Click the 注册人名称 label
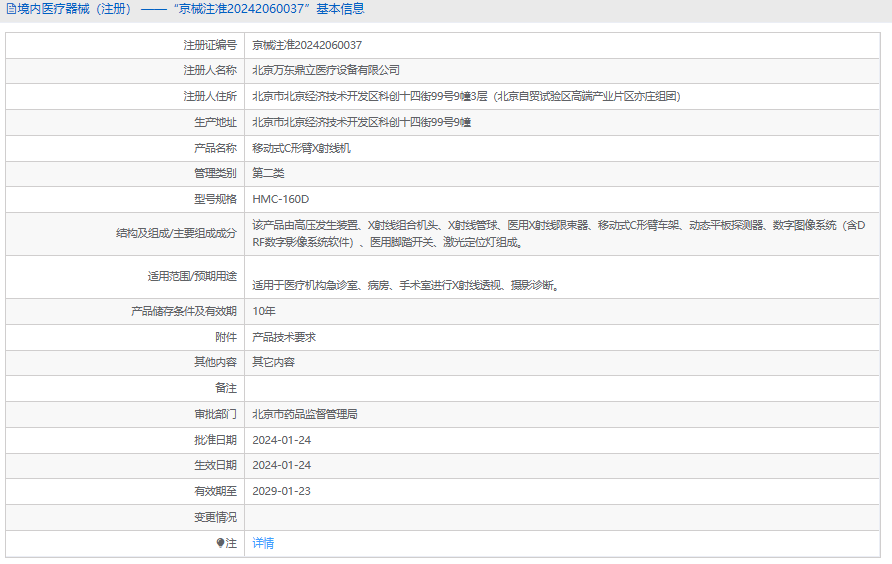The width and height of the screenshot is (892, 564). (x=210, y=71)
